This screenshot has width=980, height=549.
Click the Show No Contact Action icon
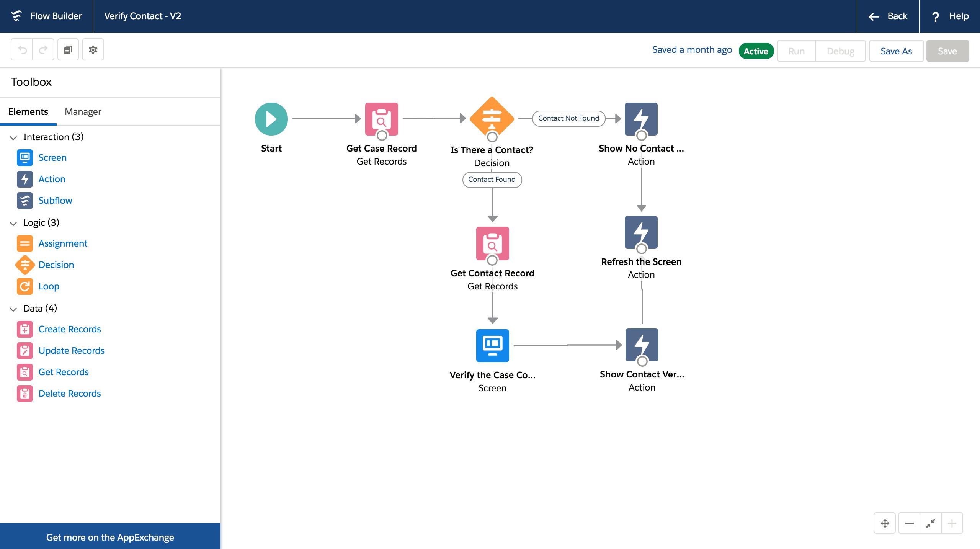point(641,119)
